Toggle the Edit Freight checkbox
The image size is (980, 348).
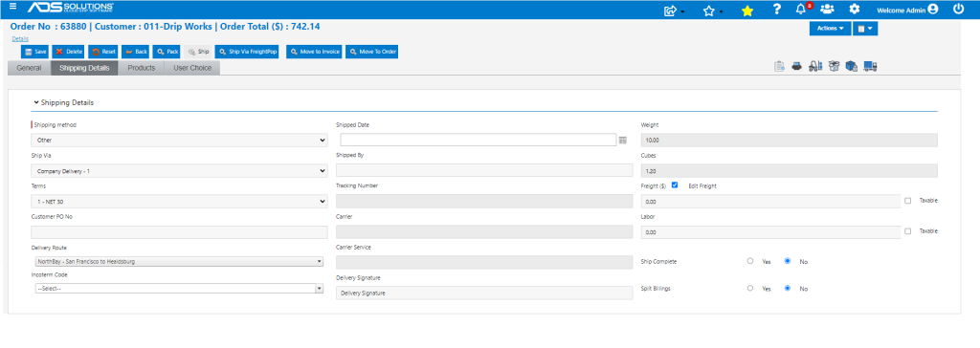(675, 185)
